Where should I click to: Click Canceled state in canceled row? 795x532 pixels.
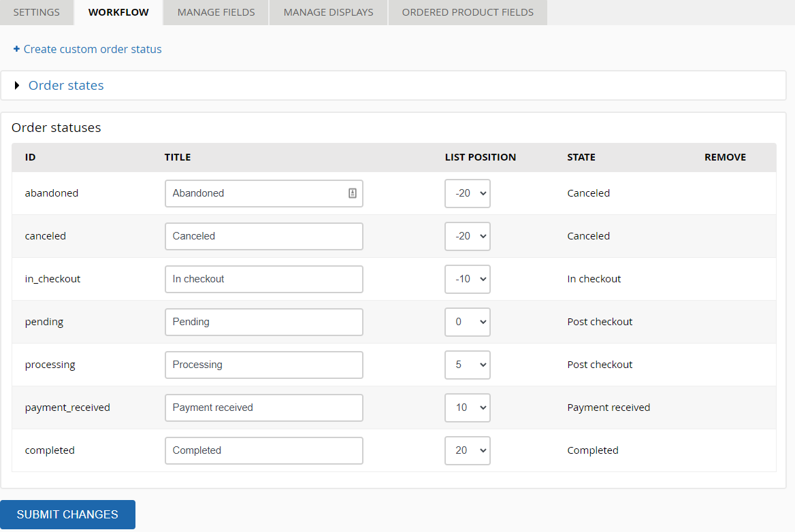[x=588, y=236]
